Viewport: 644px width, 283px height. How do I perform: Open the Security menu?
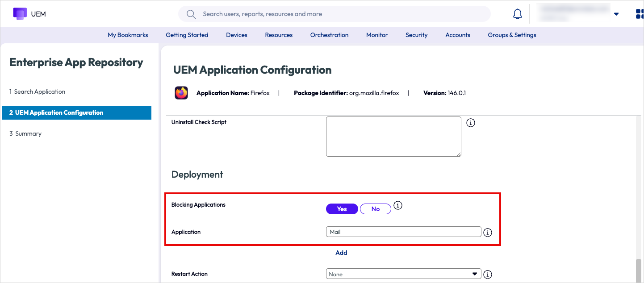tap(417, 35)
